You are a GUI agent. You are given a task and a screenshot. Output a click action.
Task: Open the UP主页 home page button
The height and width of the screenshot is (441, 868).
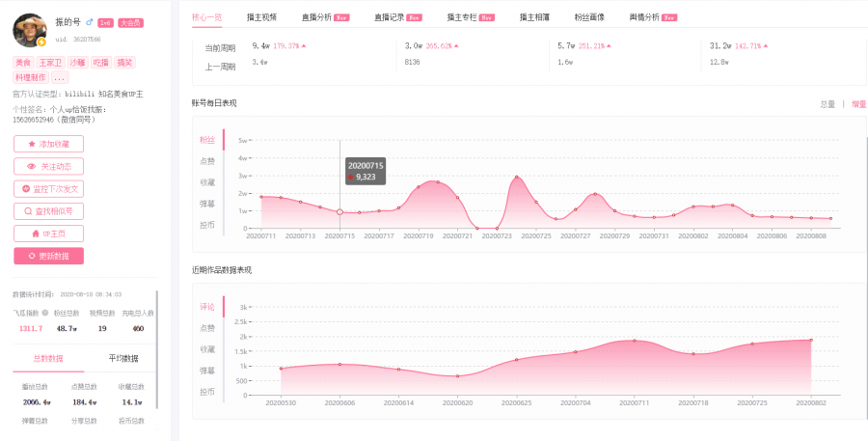[x=49, y=234]
